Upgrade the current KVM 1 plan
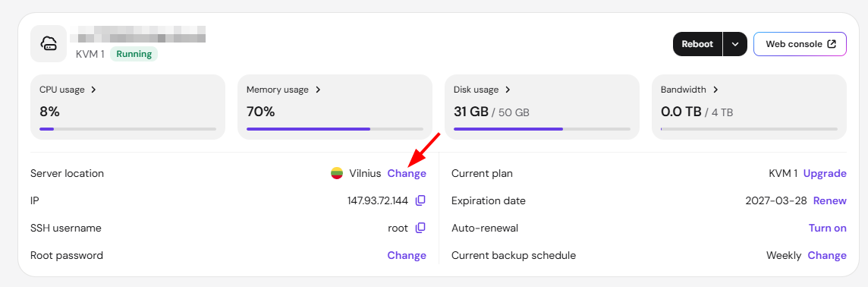Image resolution: width=868 pixels, height=287 pixels. click(825, 173)
